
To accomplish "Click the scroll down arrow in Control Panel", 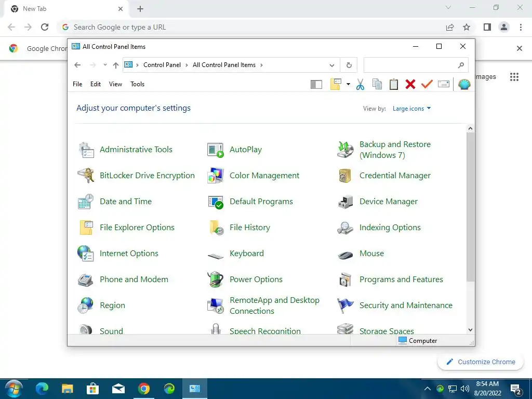I will click(470, 330).
